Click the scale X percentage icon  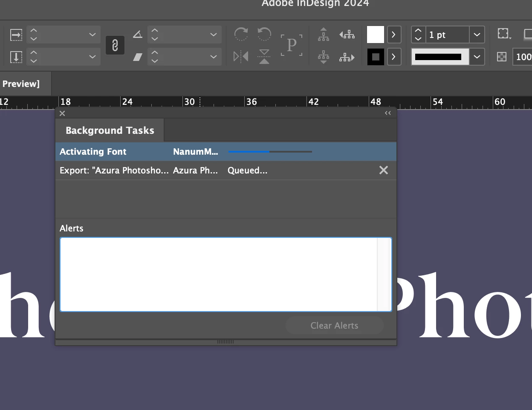[16, 35]
